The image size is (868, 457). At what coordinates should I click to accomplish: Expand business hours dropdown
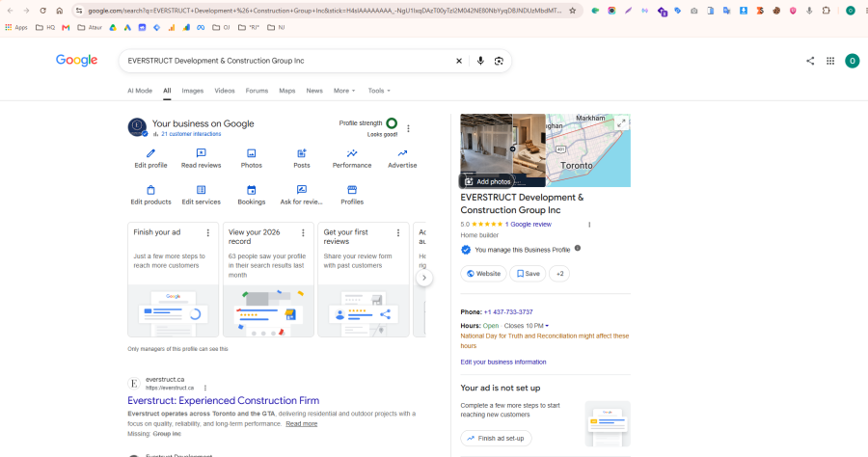point(547,326)
